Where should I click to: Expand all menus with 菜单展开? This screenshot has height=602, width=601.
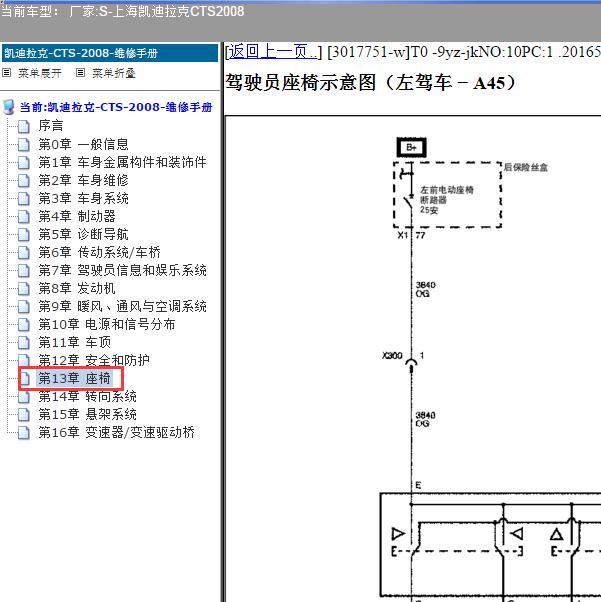click(x=40, y=73)
